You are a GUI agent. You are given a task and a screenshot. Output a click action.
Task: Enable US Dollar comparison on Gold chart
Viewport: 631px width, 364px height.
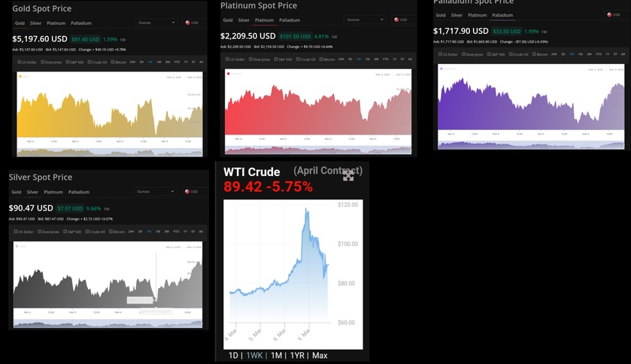20,62
